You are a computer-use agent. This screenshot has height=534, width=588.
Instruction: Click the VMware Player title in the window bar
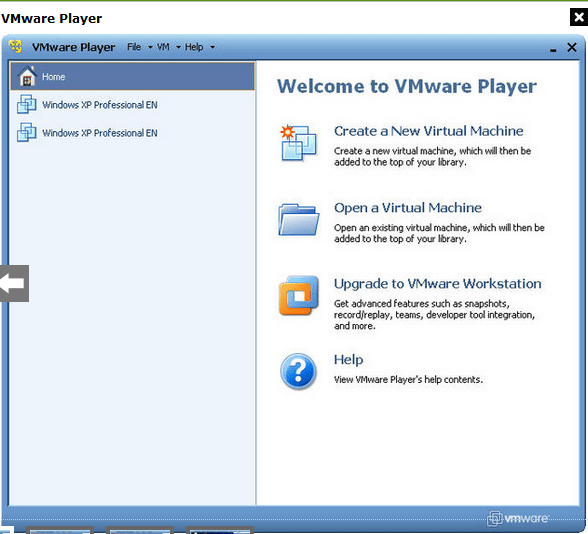point(74,47)
